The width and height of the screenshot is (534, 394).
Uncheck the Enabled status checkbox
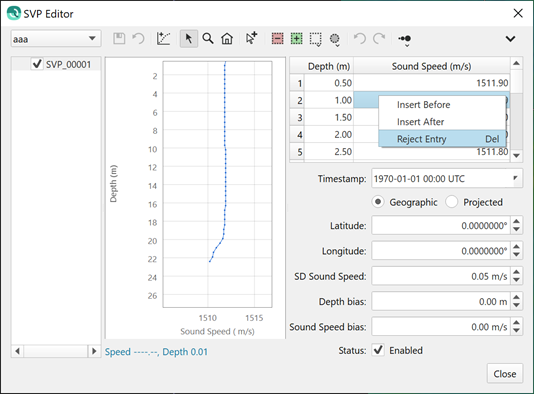tap(378, 350)
